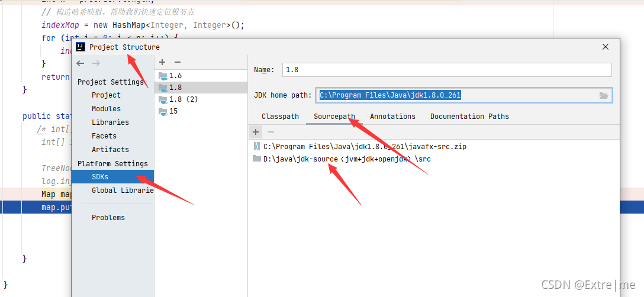Switch to the Classpath tab
The image size is (644, 297).
[x=280, y=116]
